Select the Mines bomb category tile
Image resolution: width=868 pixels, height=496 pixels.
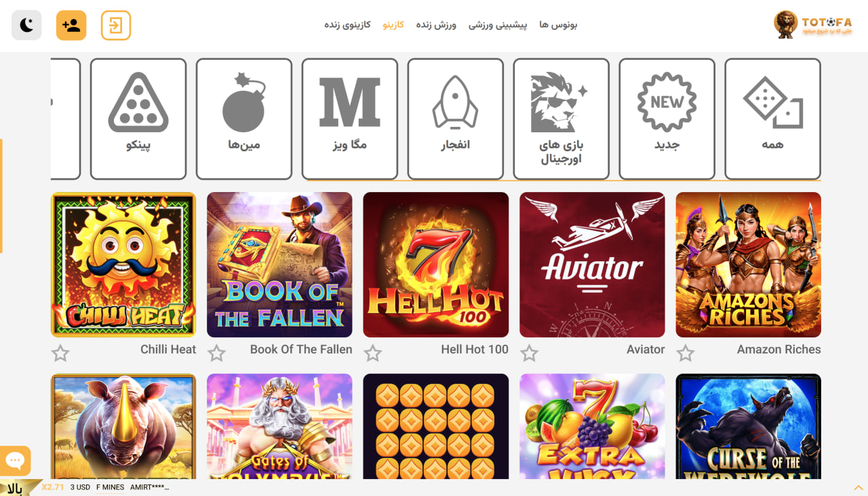(x=244, y=119)
